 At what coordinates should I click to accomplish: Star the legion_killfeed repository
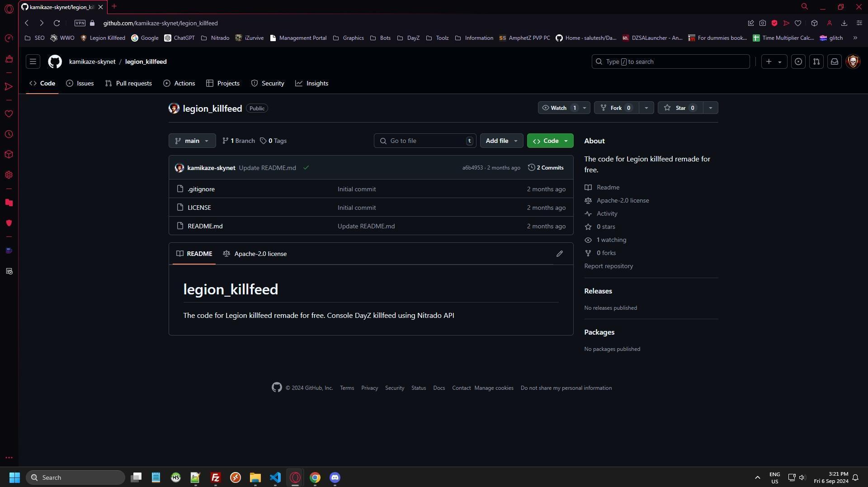click(x=680, y=108)
